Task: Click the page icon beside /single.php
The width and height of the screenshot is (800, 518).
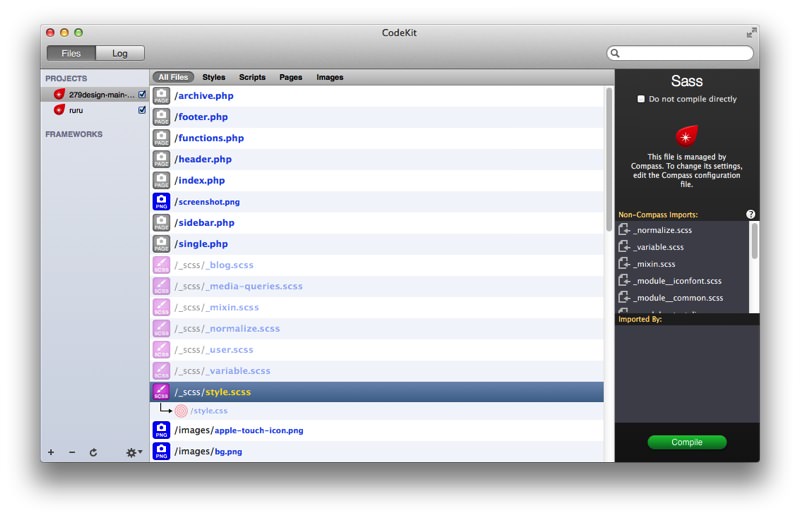Action: tap(161, 244)
